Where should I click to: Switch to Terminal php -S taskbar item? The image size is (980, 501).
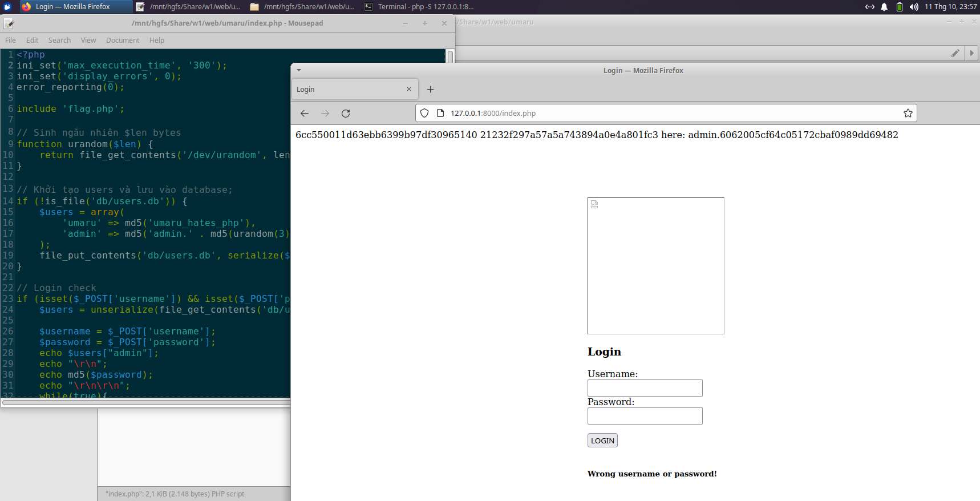click(419, 7)
